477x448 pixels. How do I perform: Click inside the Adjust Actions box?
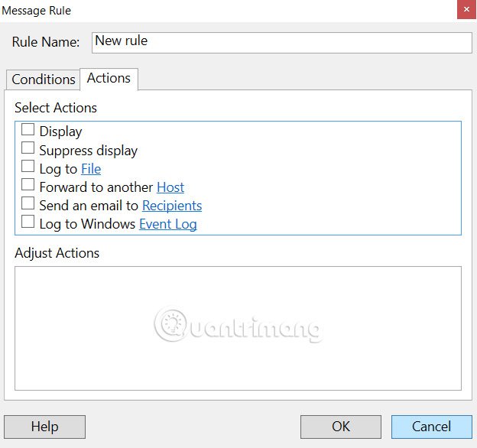click(238, 328)
